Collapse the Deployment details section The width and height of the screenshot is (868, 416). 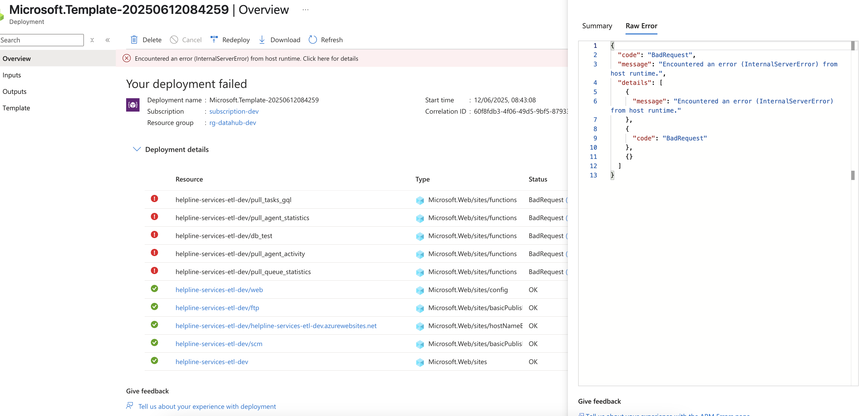point(136,149)
